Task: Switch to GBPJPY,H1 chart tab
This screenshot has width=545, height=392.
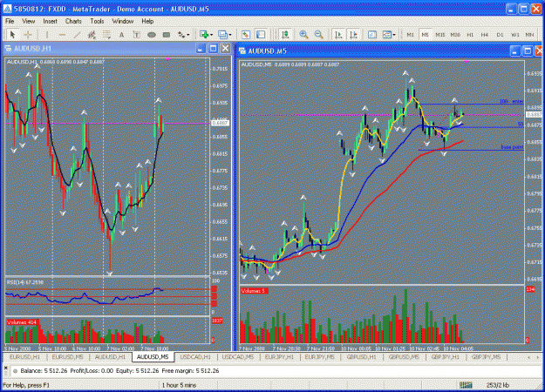Action: (446, 357)
